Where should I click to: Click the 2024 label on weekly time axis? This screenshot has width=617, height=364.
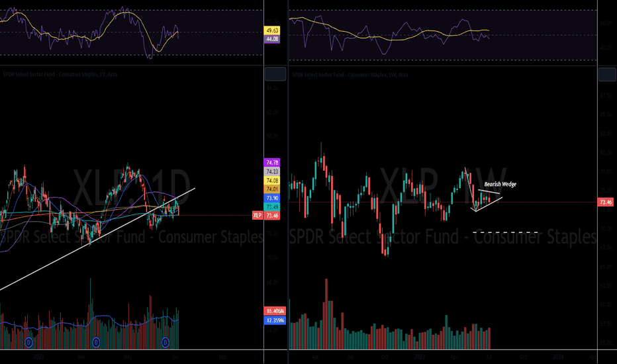[558, 357]
